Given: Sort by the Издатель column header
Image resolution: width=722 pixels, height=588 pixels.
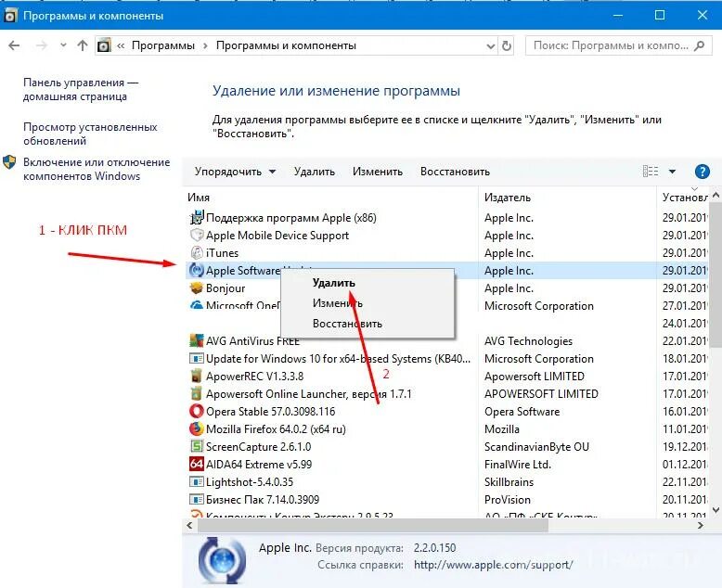Looking at the screenshot, I should tap(508, 198).
